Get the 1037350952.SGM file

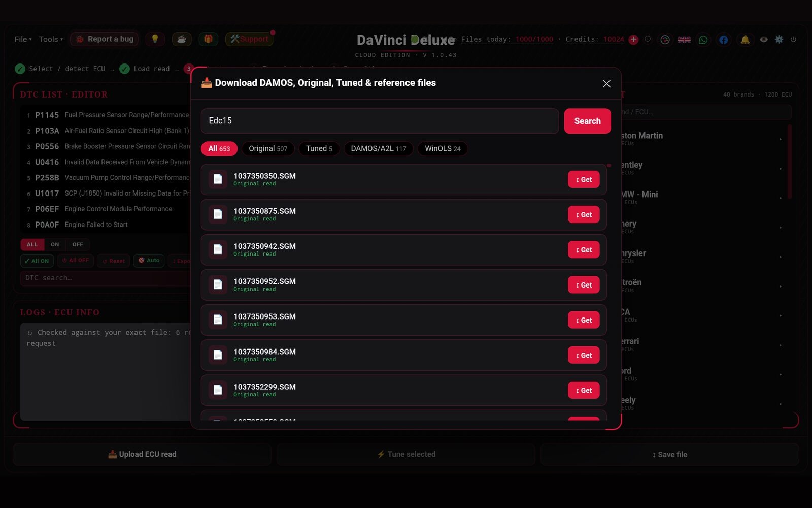584,284
